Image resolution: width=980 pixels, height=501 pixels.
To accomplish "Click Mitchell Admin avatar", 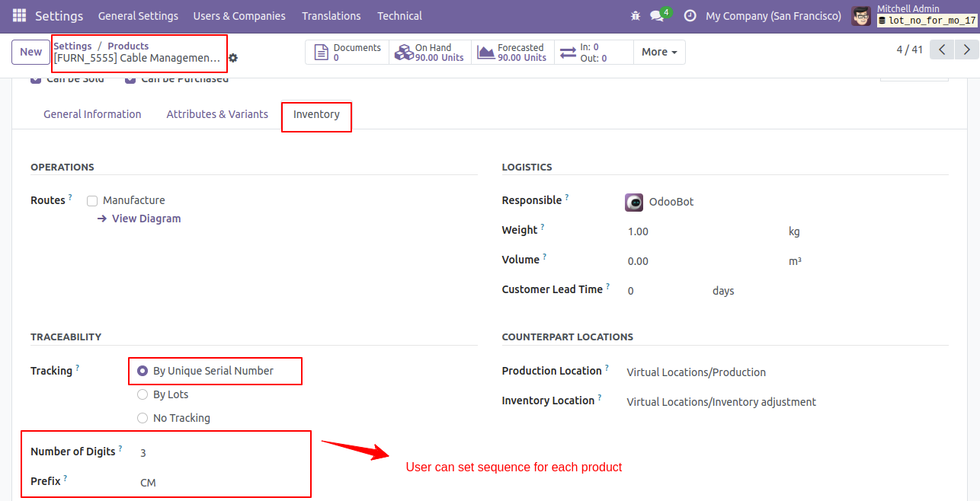I will point(861,16).
